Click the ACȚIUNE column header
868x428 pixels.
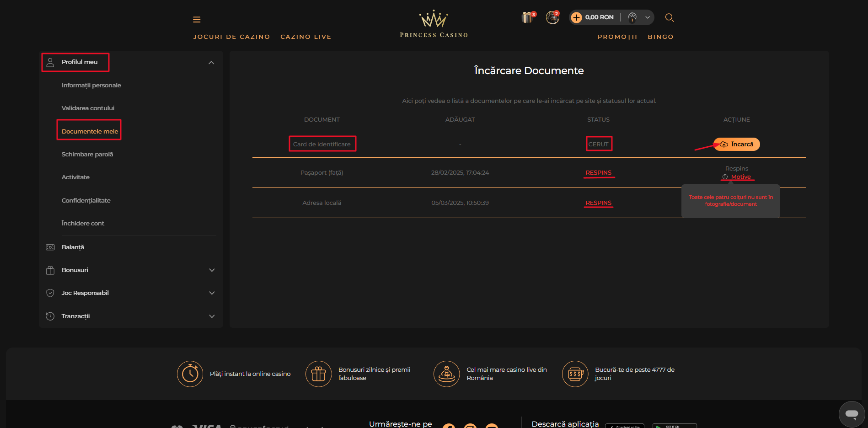[737, 120]
